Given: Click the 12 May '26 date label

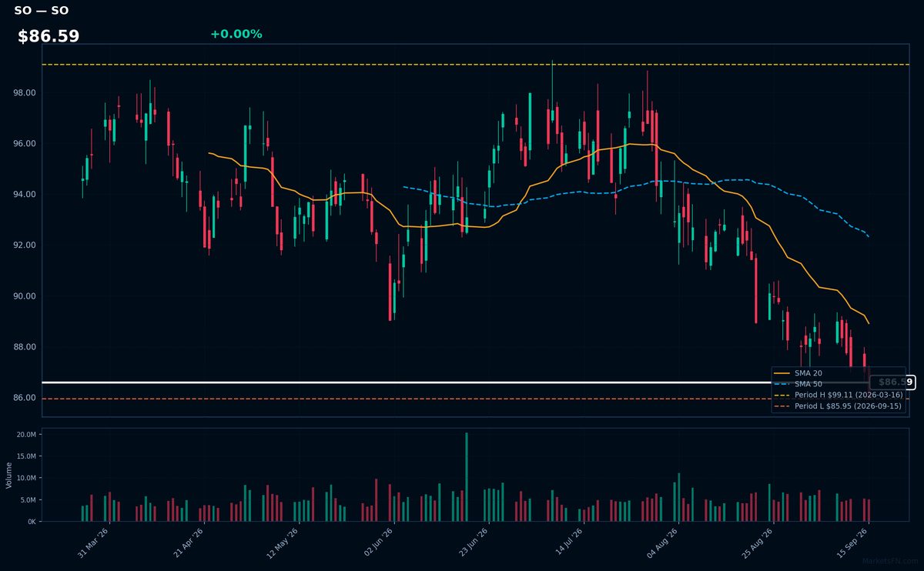Looking at the screenshot, I should (x=283, y=543).
